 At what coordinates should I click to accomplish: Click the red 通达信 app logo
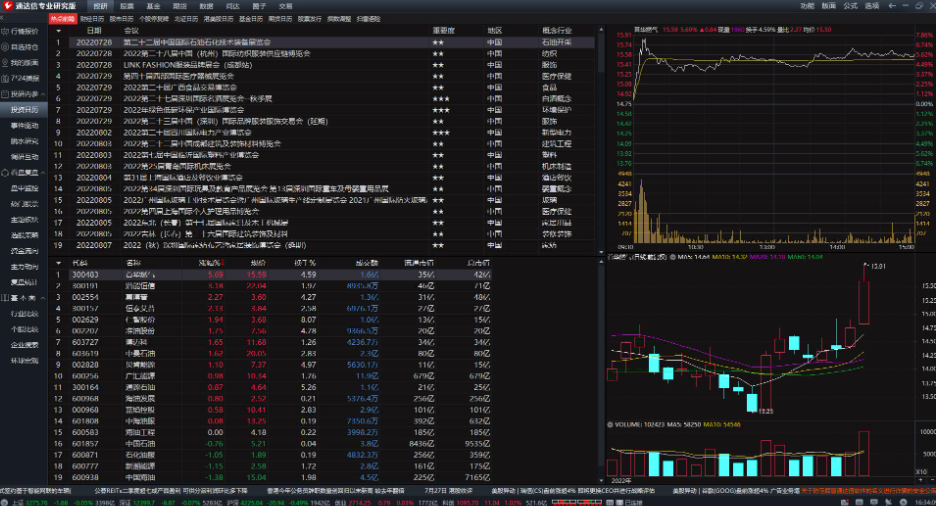coord(7,6)
